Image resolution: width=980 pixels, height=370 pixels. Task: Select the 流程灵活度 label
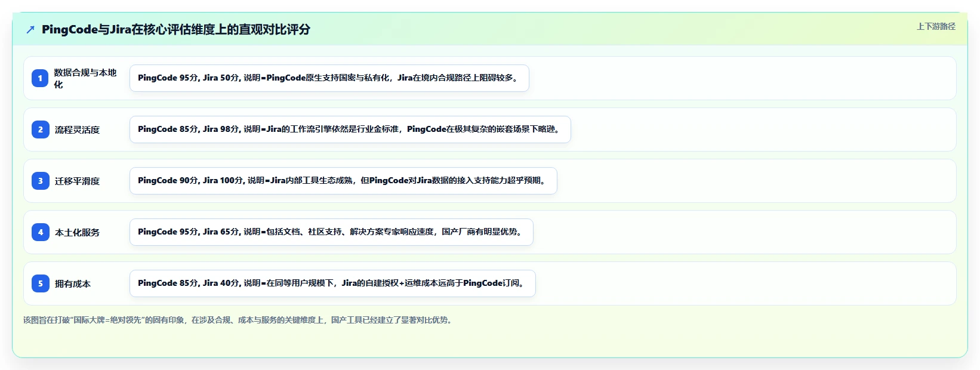(x=77, y=129)
